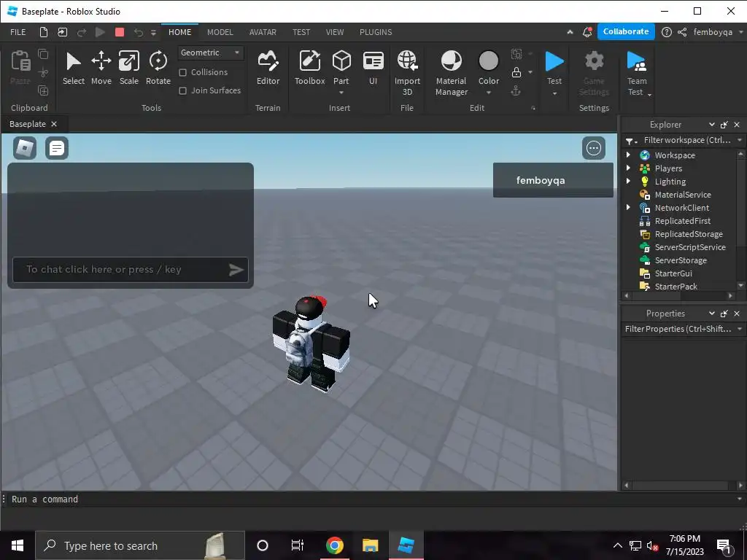The width and height of the screenshot is (747, 560).
Task: Expand the NetworkClient tree node
Action: pos(628,207)
